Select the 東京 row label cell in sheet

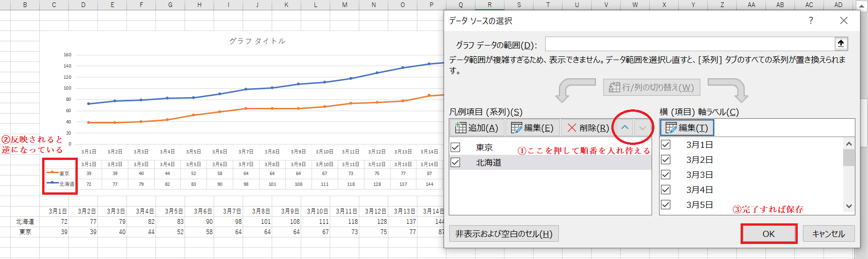point(25,232)
